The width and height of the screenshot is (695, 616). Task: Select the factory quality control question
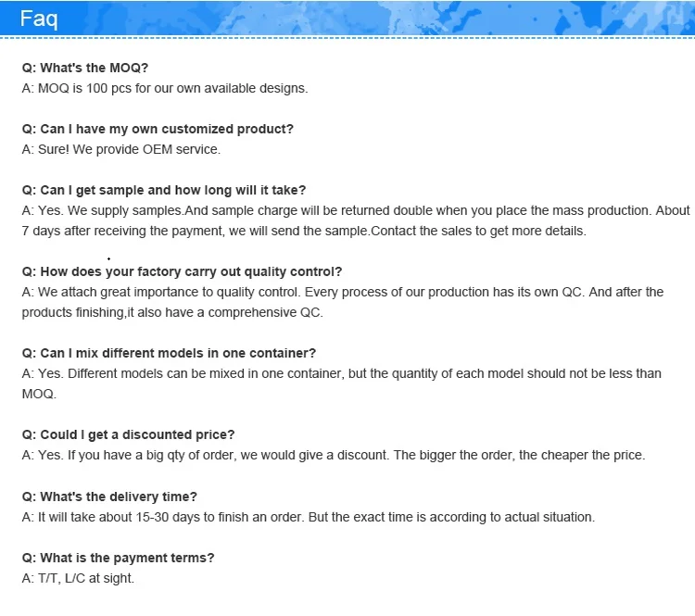pos(182,271)
